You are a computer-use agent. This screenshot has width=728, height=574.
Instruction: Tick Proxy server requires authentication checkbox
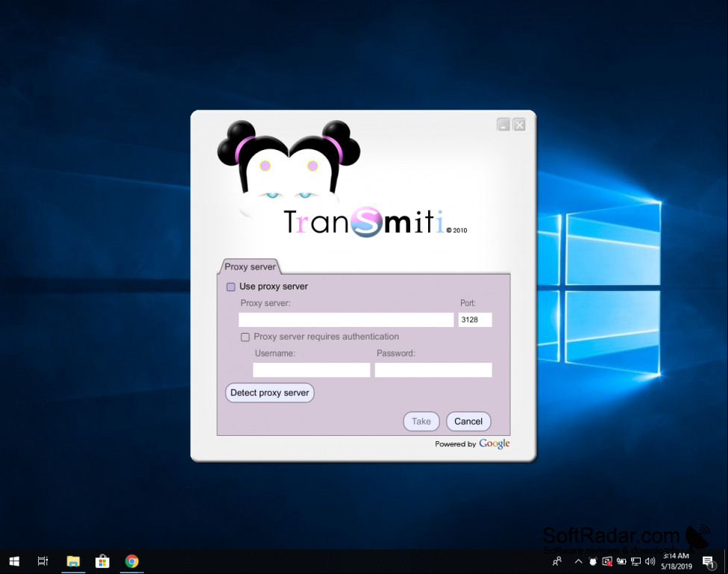[245, 337]
